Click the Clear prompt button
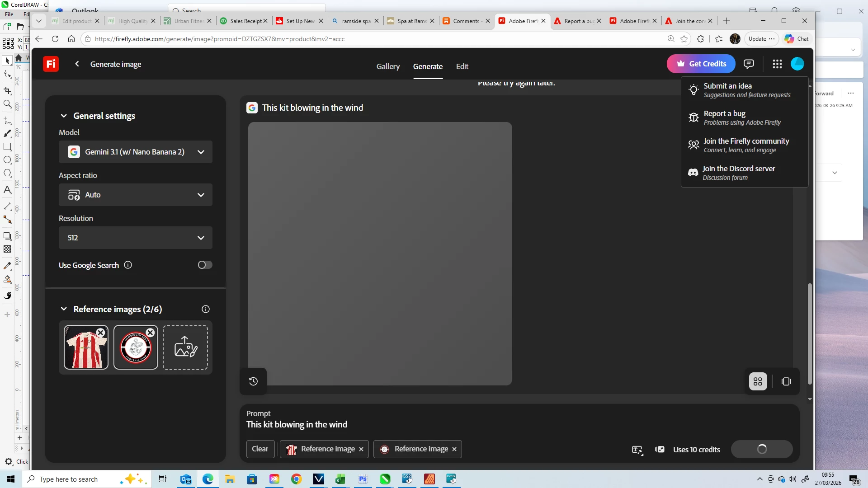Screen dimensions: 868x488 [260, 449]
